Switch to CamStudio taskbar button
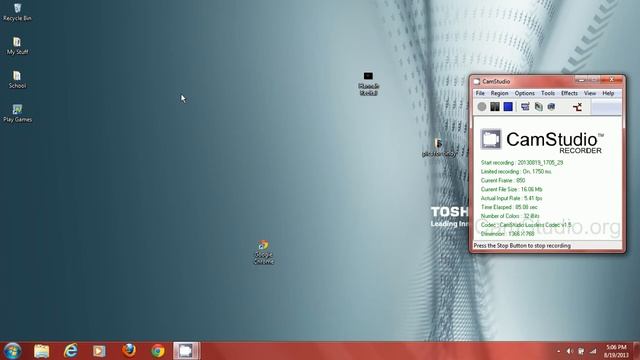This screenshot has height=360, width=640. point(186,351)
